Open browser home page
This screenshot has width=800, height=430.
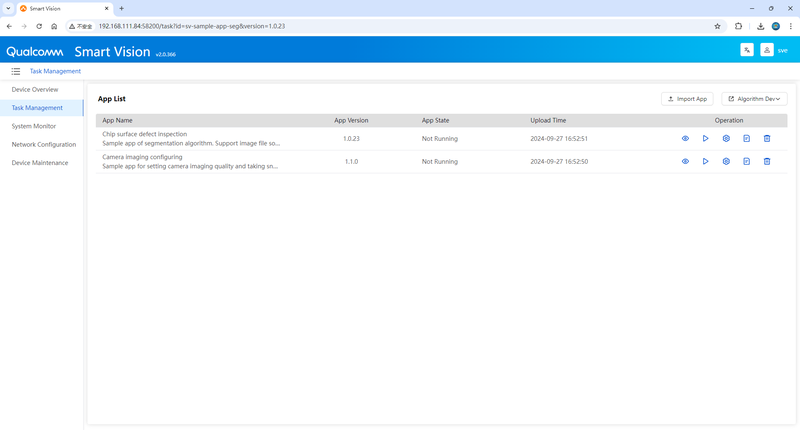[x=54, y=26]
